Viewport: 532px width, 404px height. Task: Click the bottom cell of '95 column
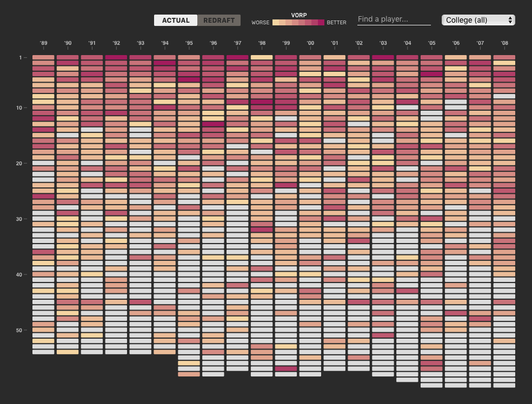(189, 374)
